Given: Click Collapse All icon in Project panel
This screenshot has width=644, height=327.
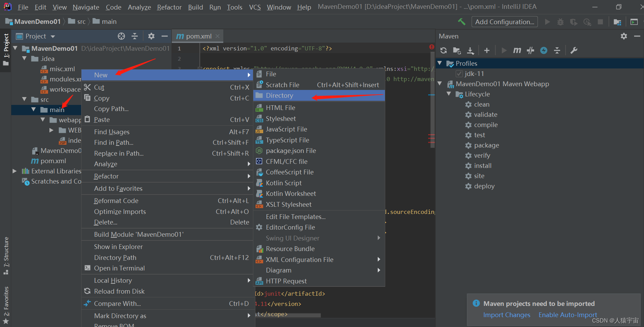Looking at the screenshot, I should pos(135,36).
